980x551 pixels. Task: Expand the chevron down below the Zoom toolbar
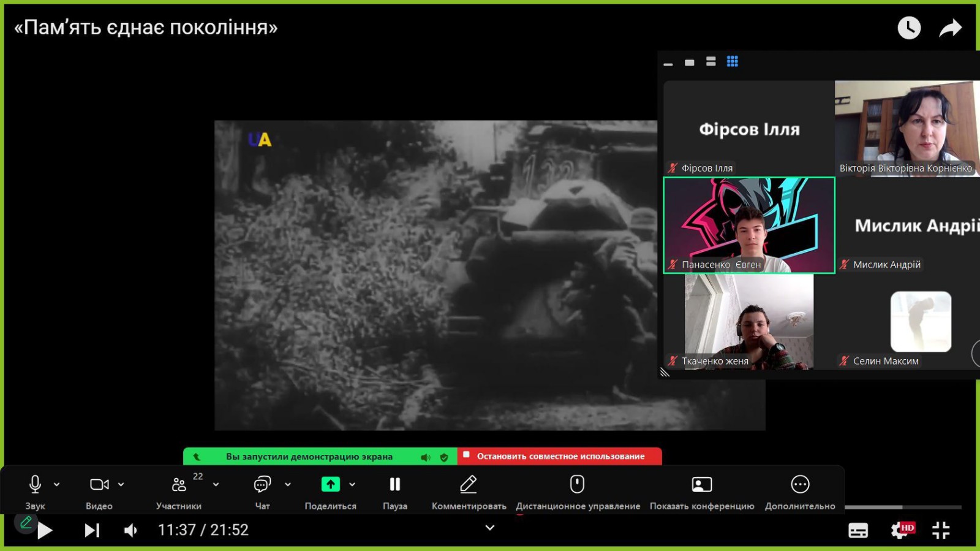point(489,528)
